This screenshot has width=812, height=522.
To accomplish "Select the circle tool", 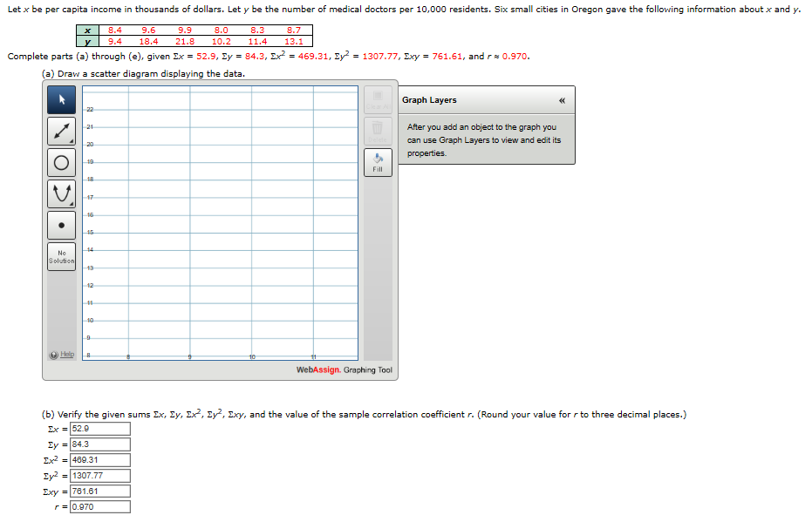I will pyautogui.click(x=61, y=163).
